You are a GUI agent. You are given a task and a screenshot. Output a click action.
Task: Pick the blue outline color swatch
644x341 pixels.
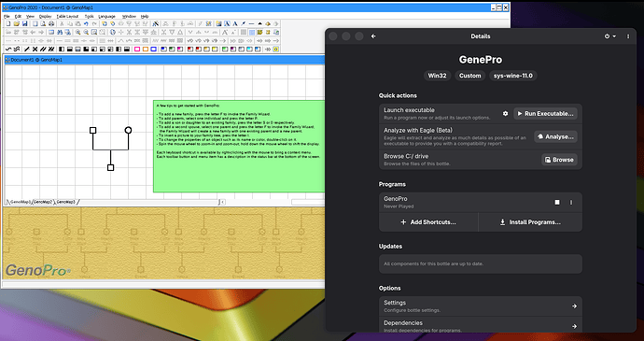[154, 49]
